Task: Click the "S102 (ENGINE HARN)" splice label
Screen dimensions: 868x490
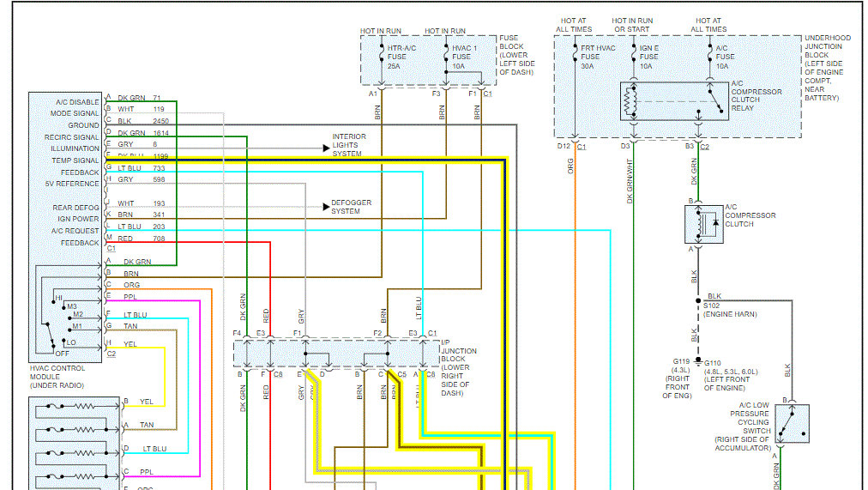Action: pyautogui.click(x=730, y=310)
